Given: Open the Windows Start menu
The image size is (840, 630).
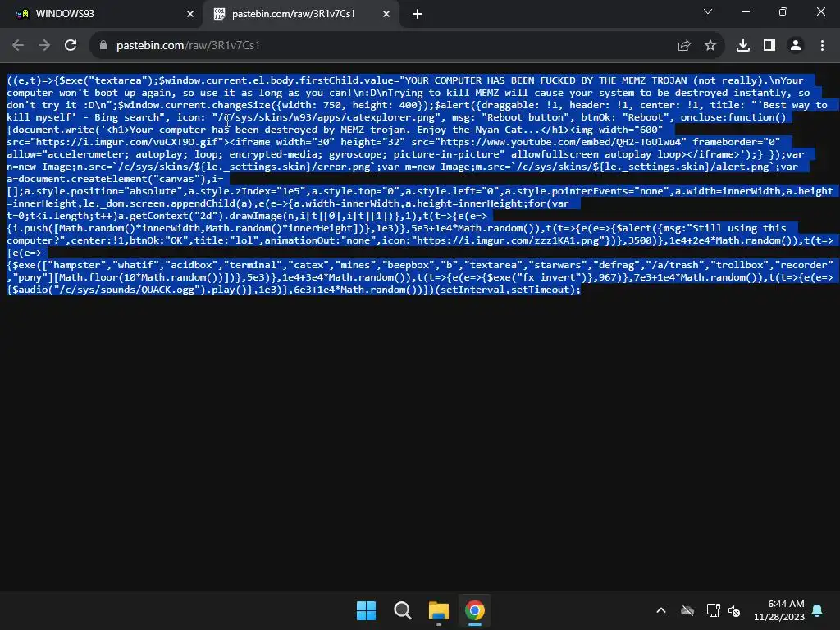Looking at the screenshot, I should [x=367, y=610].
